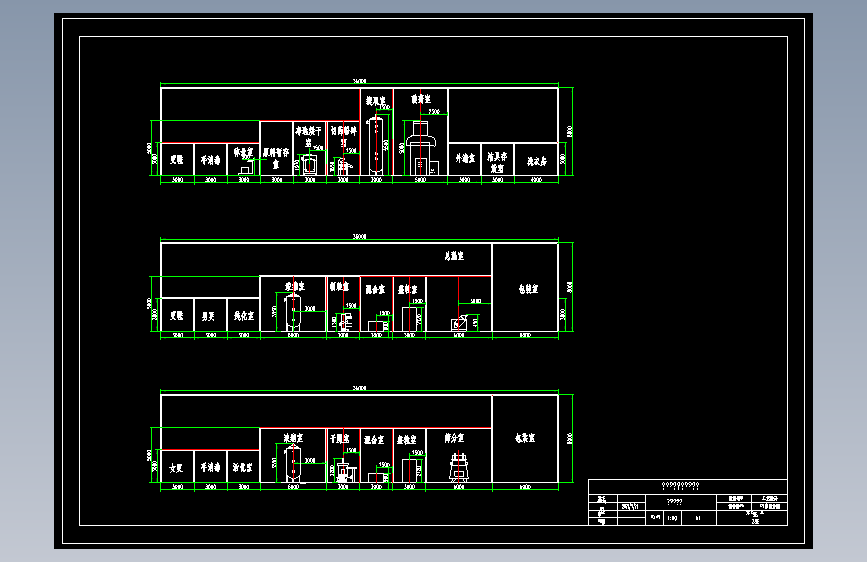Click the 5000 width dimension in top section
This screenshot has height=562, width=867.
420,180
